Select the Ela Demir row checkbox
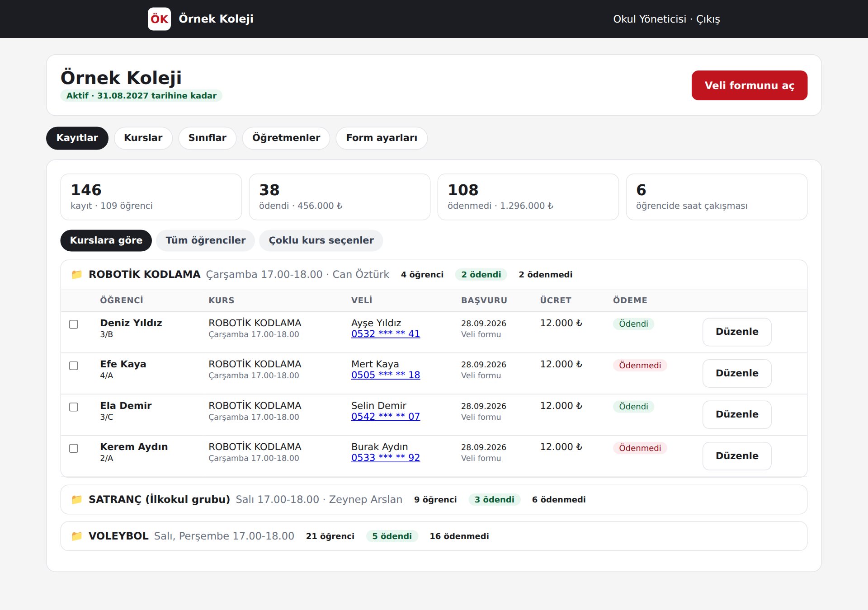 [x=74, y=407]
